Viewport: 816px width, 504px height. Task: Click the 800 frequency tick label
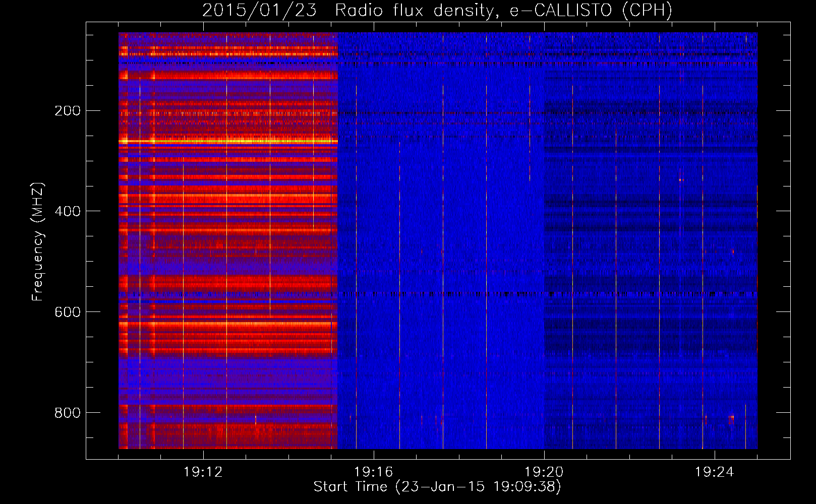pos(68,413)
